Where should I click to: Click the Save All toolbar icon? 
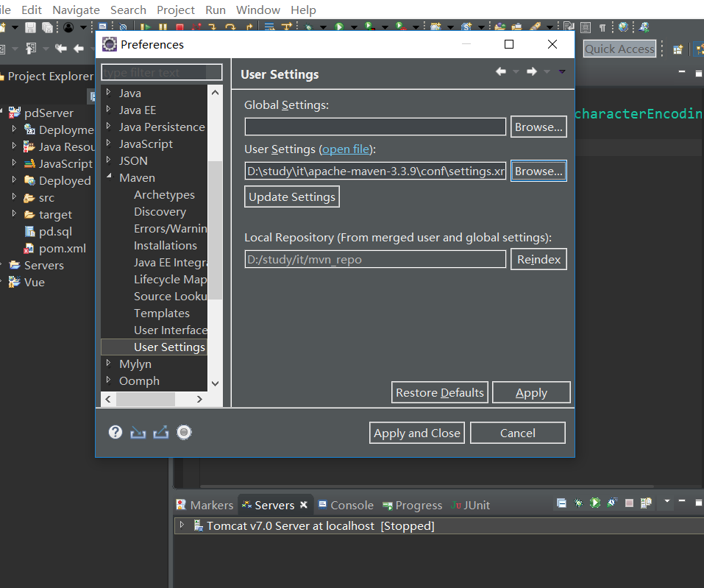47,27
